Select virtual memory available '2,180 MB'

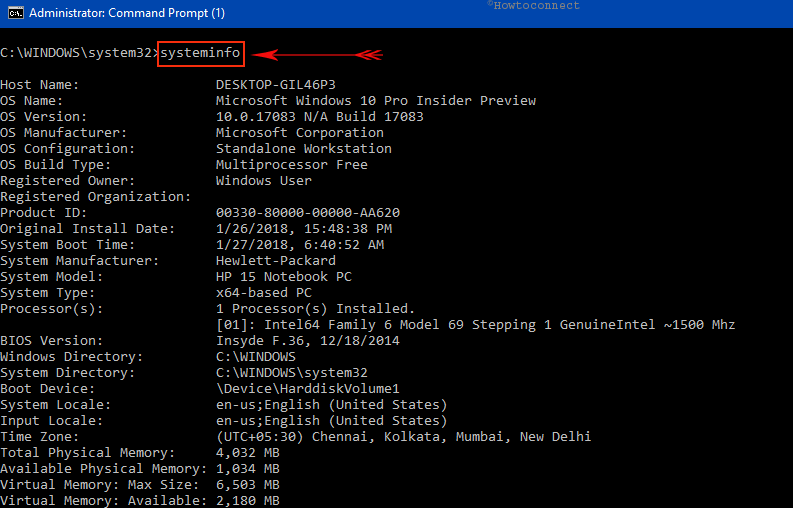click(x=248, y=501)
